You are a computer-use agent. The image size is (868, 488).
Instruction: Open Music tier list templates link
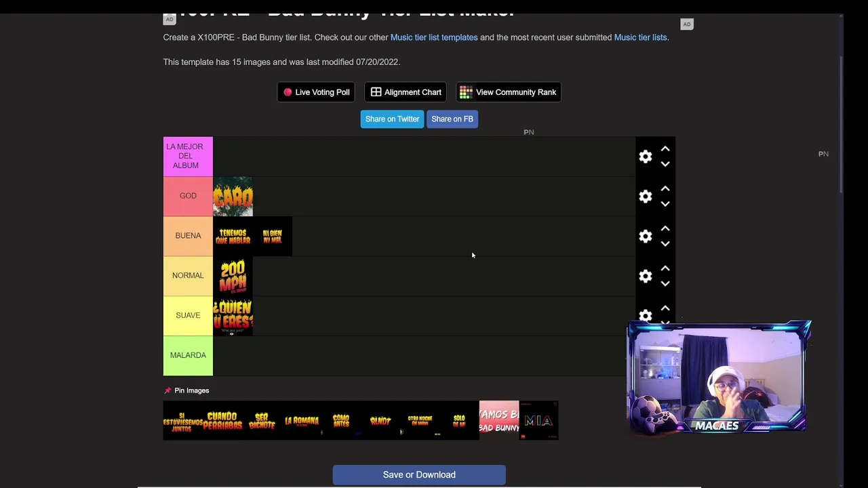[434, 37]
